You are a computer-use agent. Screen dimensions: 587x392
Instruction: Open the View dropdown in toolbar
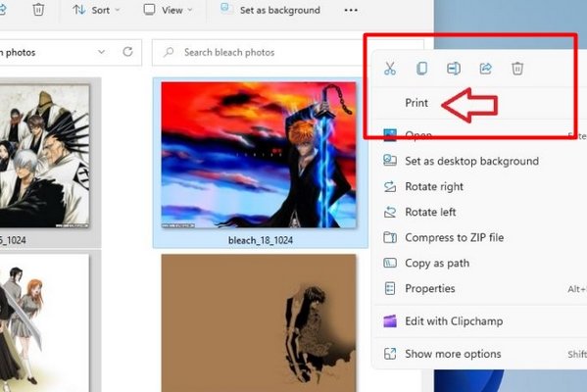169,10
